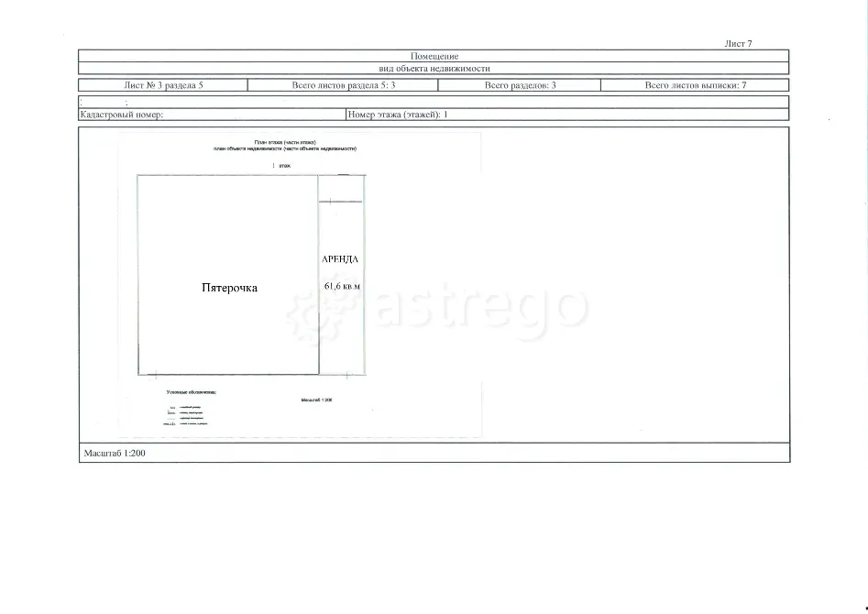Select the 'Лист № 3 раздела 5' cell
The width and height of the screenshot is (868, 614).
click(x=163, y=85)
